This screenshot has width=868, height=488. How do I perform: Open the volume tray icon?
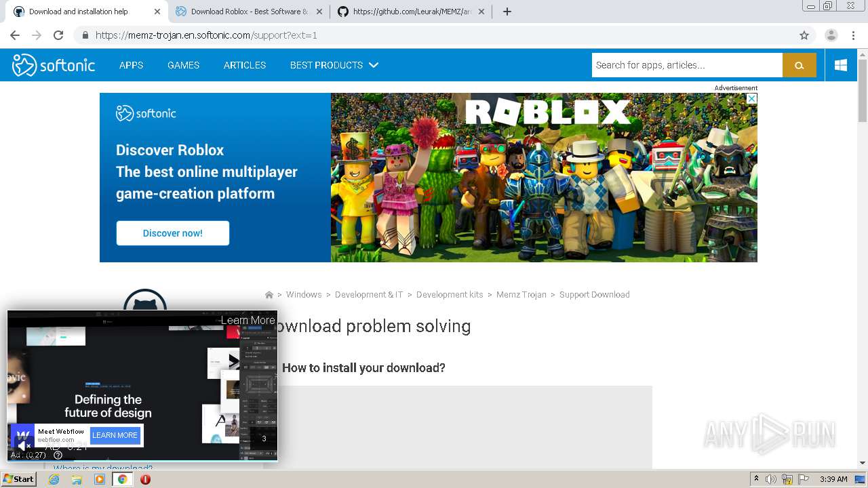(x=771, y=479)
